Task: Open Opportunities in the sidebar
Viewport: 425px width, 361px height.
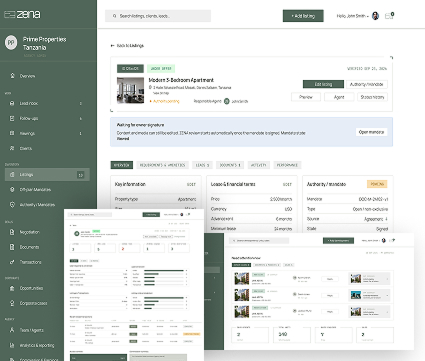Action: [x=31, y=288]
